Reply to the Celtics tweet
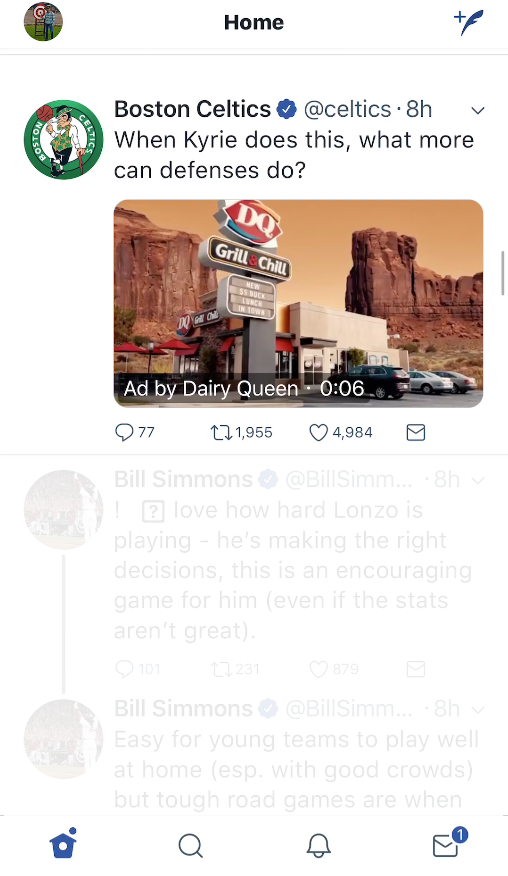This screenshot has height=876, width=508. coord(124,432)
